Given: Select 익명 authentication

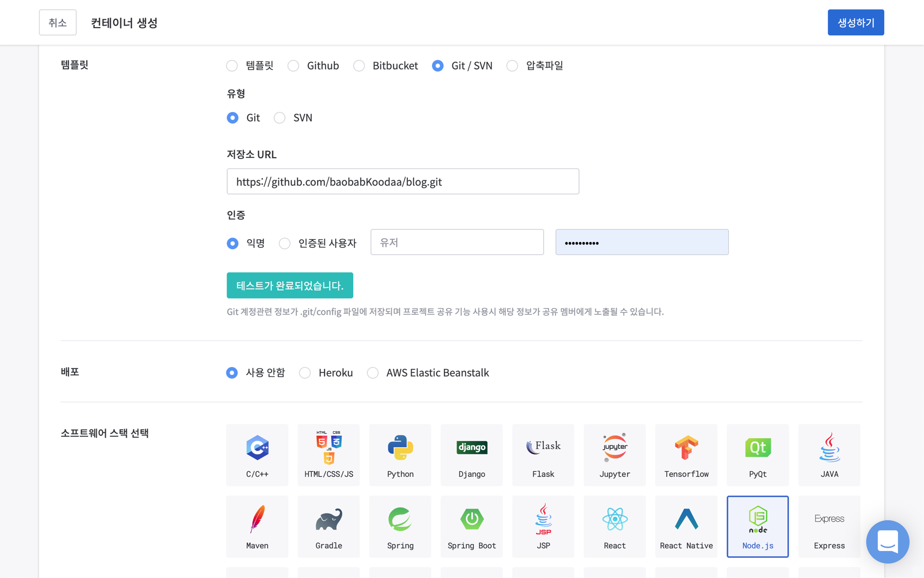Looking at the screenshot, I should 232,243.
